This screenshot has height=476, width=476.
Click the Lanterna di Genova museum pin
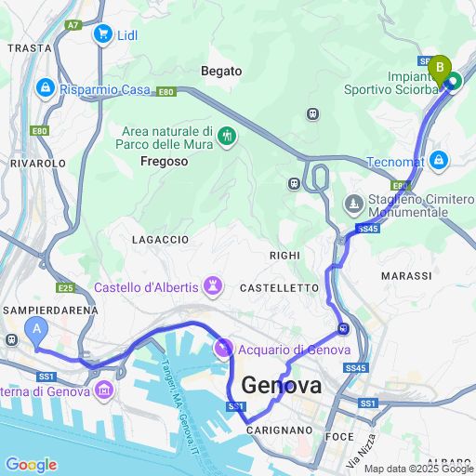[x=104, y=391]
